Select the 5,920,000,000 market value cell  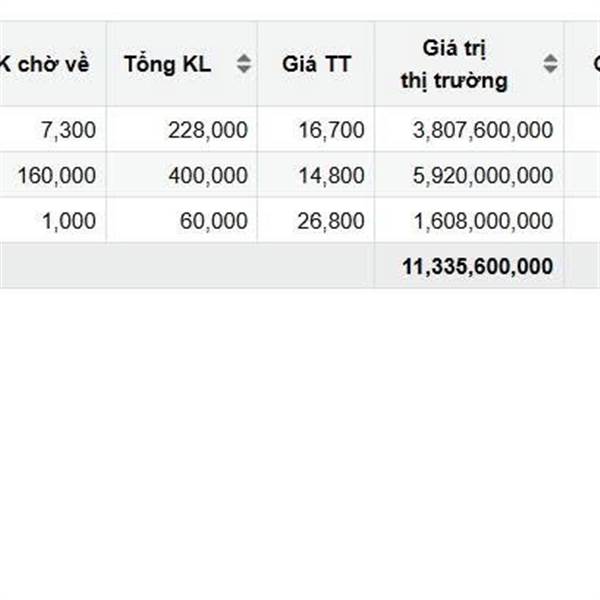tap(482, 176)
